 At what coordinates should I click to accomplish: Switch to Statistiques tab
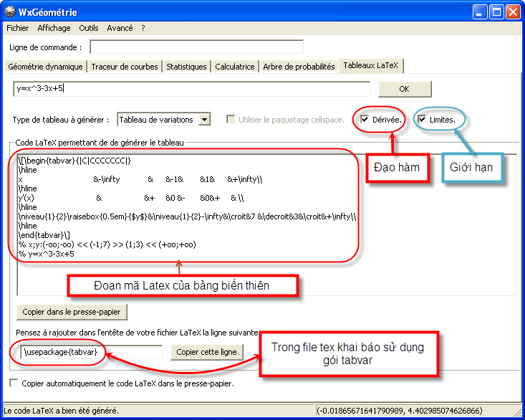tap(186, 67)
